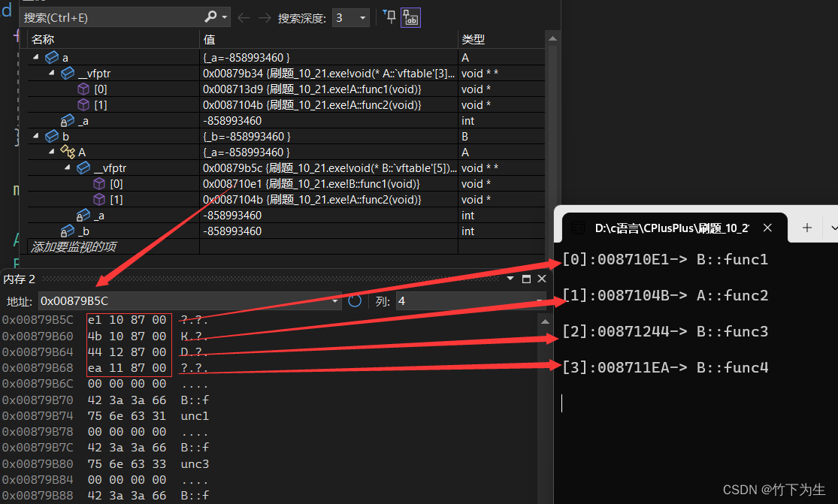The image size is (838, 504).
Task: Switch to the 刷题_10_21 console tab
Action: [x=672, y=228]
